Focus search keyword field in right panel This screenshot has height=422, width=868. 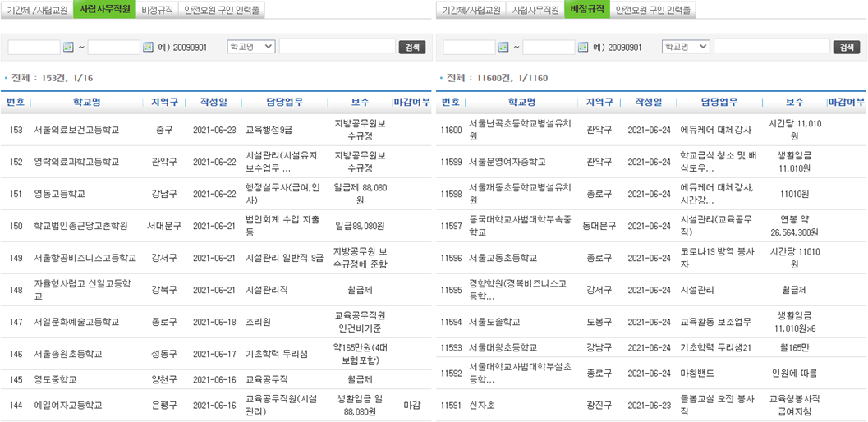772,47
